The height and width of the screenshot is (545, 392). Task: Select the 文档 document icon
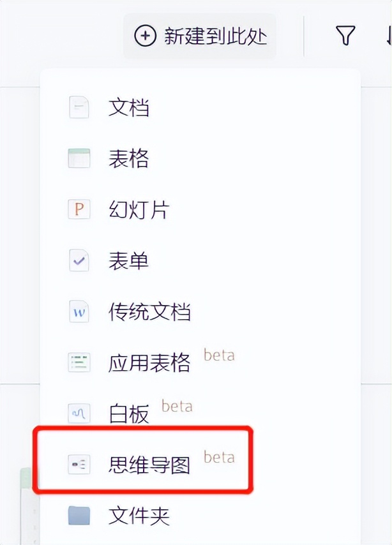pos(79,107)
